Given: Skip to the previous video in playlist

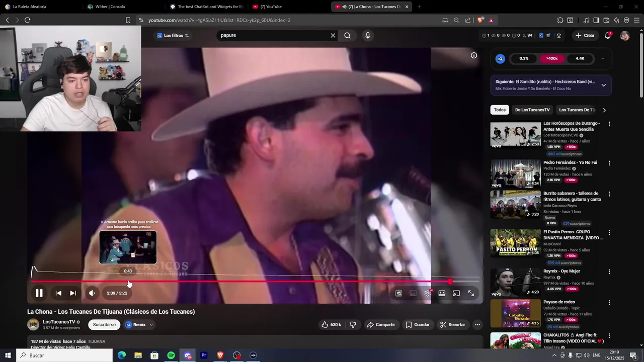Looking at the screenshot, I should coord(58,293).
